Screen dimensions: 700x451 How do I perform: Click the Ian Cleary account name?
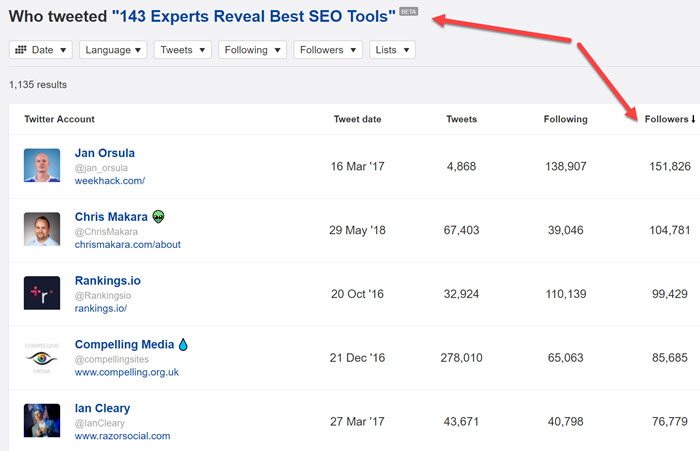pos(102,408)
